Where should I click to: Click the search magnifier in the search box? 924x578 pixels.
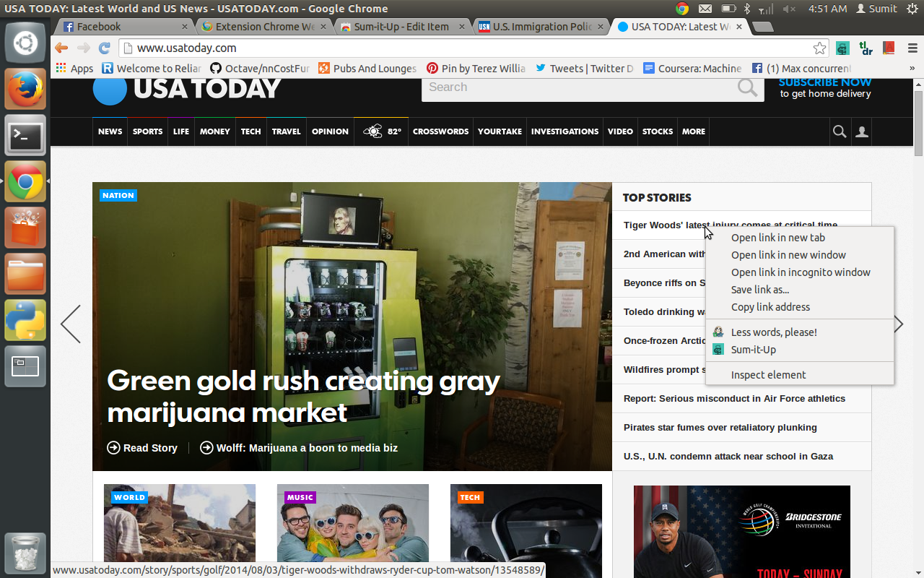coord(747,87)
